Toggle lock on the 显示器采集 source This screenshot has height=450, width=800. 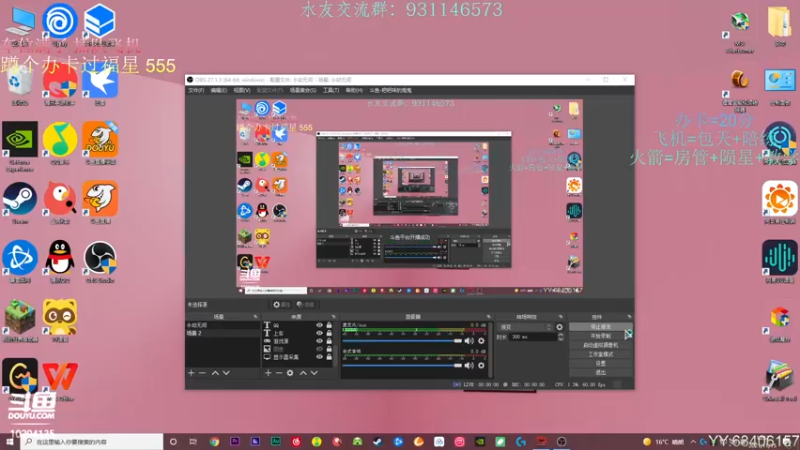pos(329,357)
